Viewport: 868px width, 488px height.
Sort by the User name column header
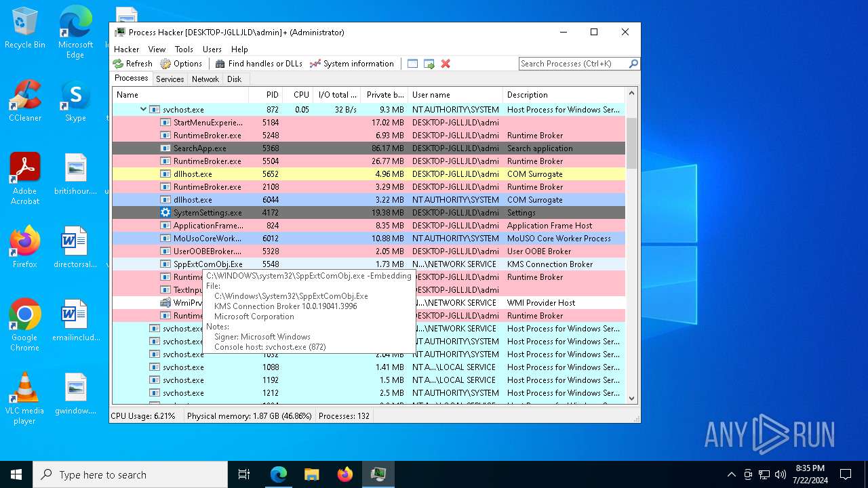click(x=455, y=95)
